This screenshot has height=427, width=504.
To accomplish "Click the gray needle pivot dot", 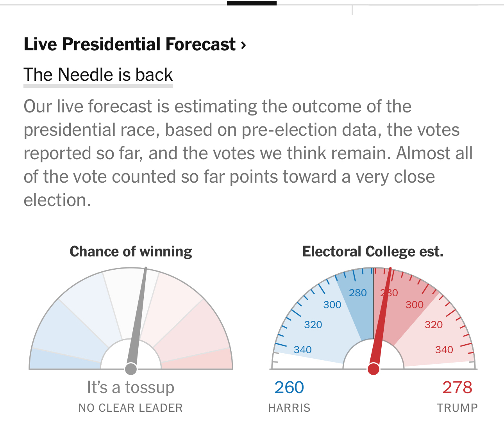I will coord(131,368).
